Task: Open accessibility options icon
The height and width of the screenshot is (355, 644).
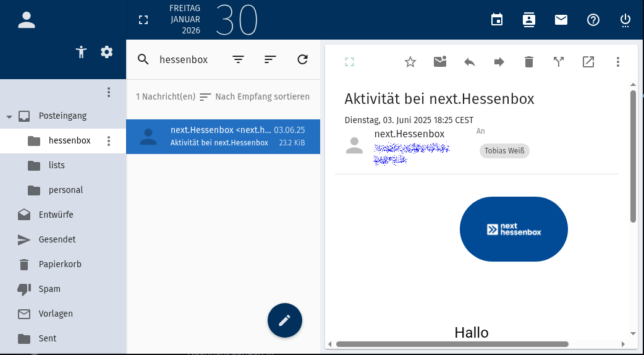Action: (81, 52)
